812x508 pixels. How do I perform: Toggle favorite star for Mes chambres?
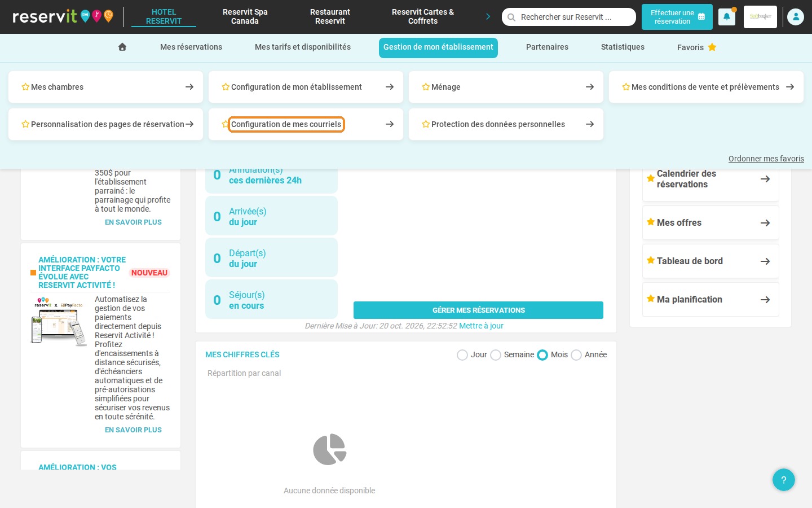tap(25, 87)
